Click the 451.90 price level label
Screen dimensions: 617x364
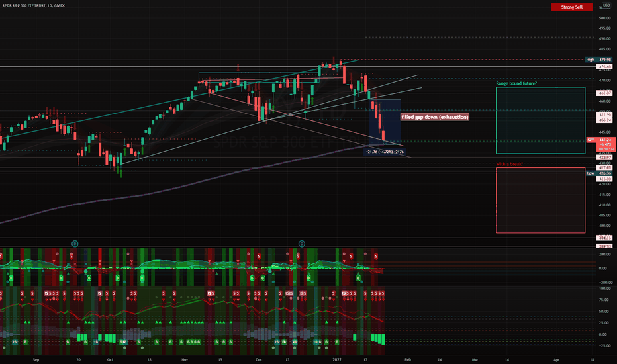tap(604, 114)
